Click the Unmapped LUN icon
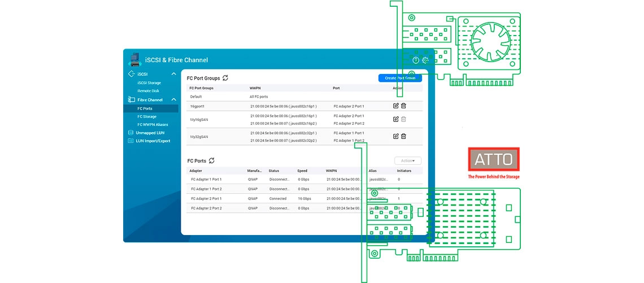This screenshot has height=283, width=644. point(131,133)
